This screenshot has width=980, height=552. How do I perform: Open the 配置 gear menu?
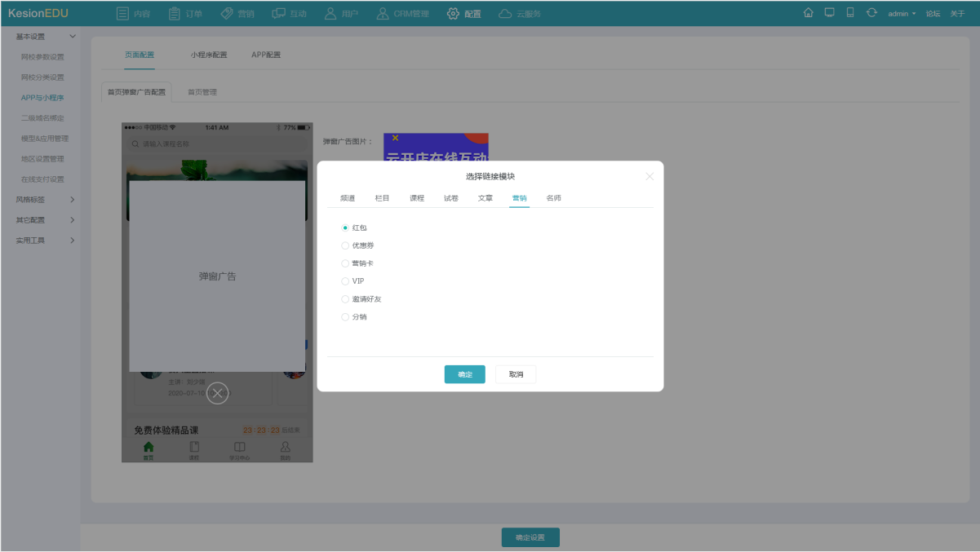(x=464, y=14)
